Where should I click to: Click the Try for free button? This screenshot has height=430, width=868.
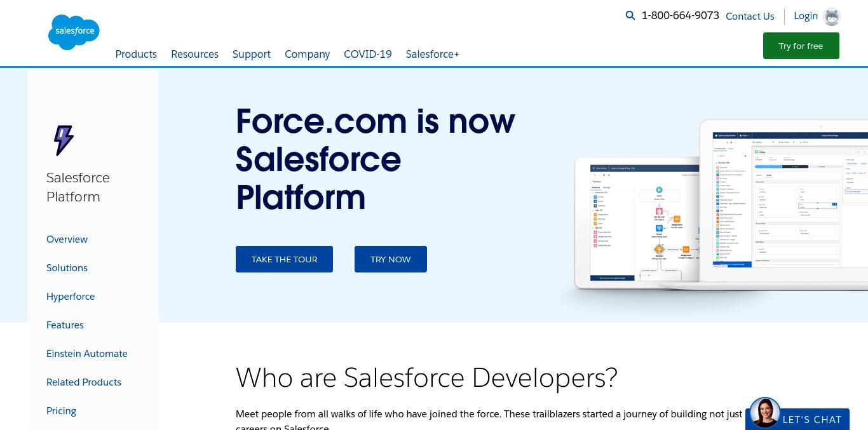pos(801,46)
